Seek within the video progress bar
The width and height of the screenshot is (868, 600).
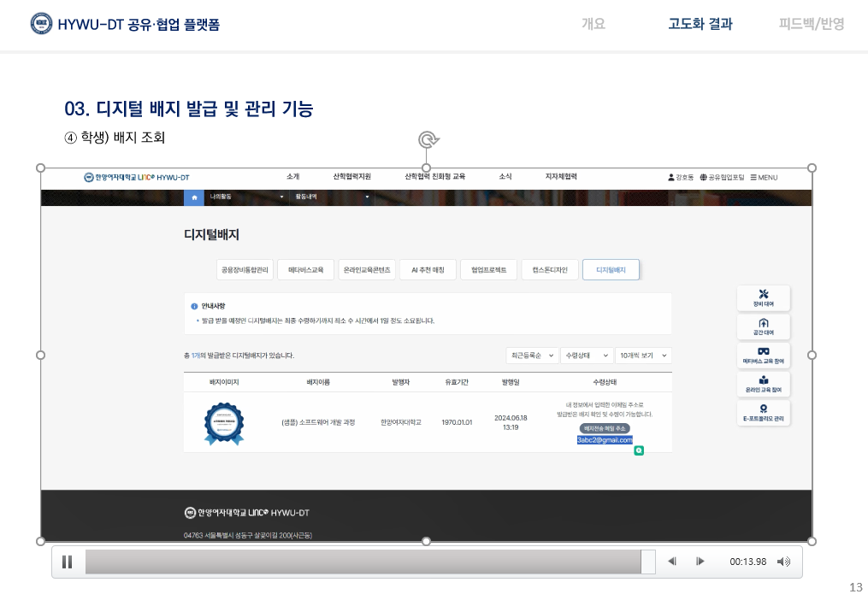369,562
